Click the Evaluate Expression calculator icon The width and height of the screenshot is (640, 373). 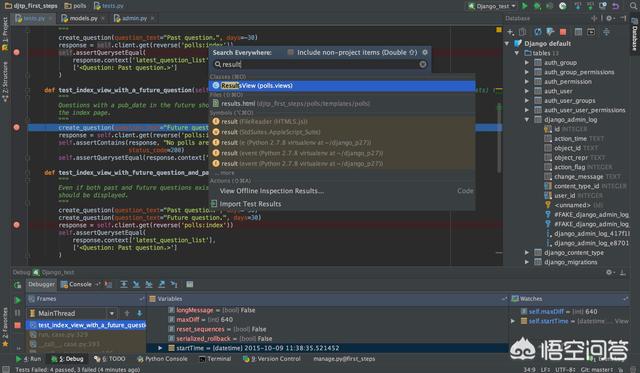[190, 284]
